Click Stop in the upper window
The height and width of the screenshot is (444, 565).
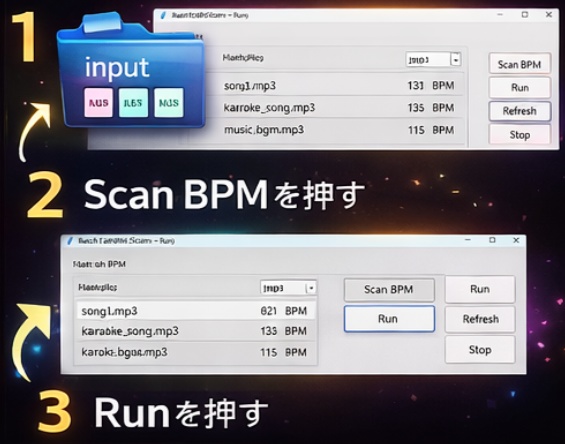[520, 134]
